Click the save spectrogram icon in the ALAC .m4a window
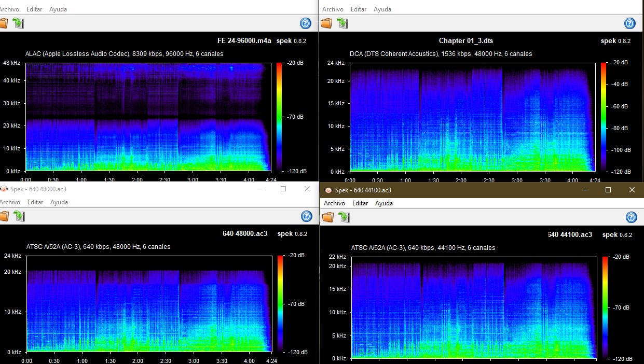 coord(18,23)
